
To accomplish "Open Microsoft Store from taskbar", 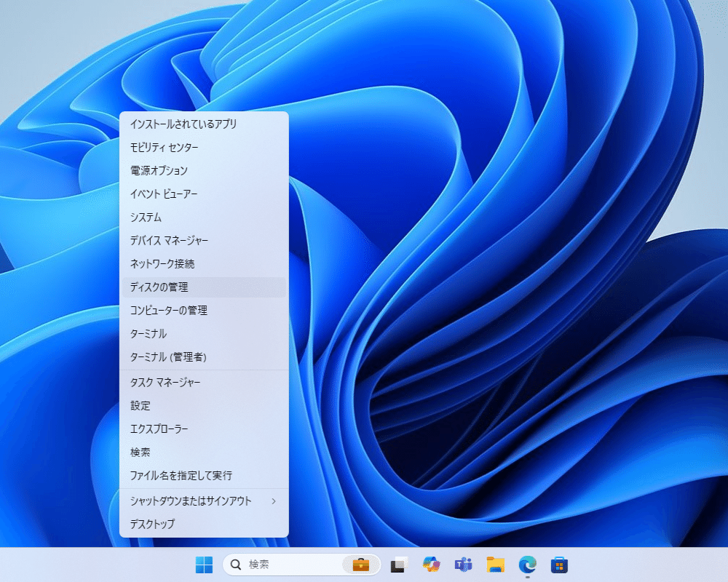I will (x=559, y=565).
